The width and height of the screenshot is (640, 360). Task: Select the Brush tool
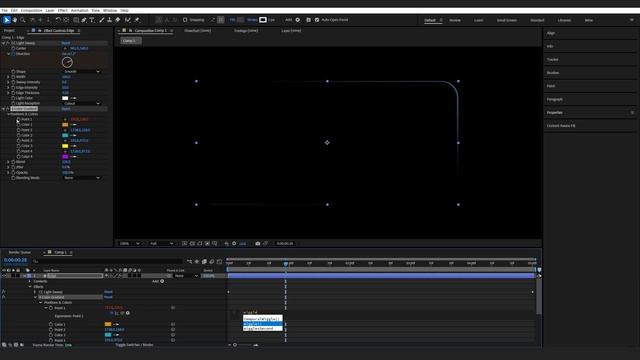coord(102,20)
